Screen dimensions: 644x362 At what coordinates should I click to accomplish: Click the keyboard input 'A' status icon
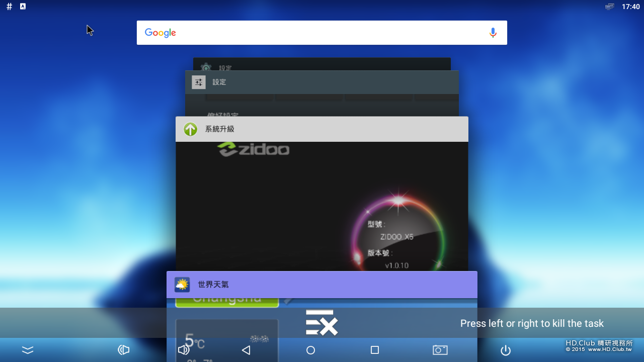23,7
